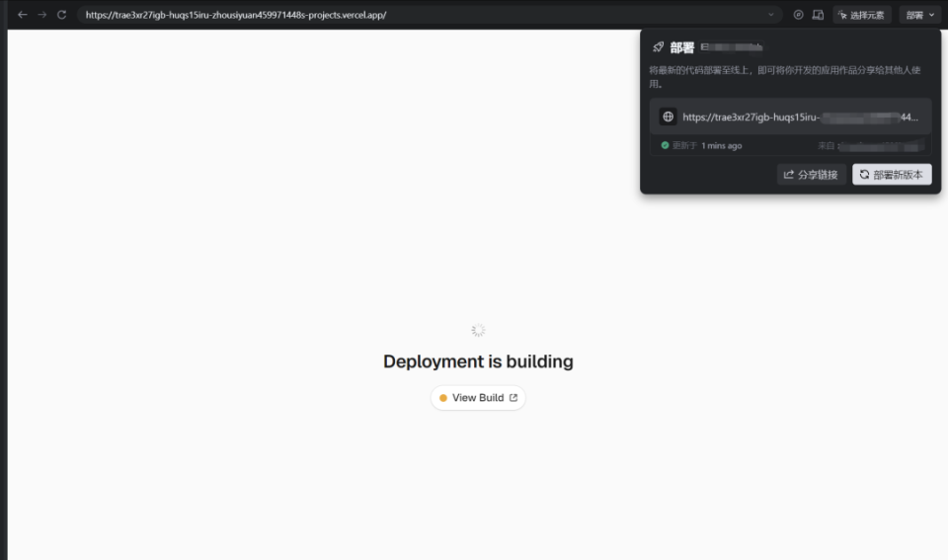948x560 pixels.
Task: Click the updated 1 mins ago text
Action: [721, 145]
